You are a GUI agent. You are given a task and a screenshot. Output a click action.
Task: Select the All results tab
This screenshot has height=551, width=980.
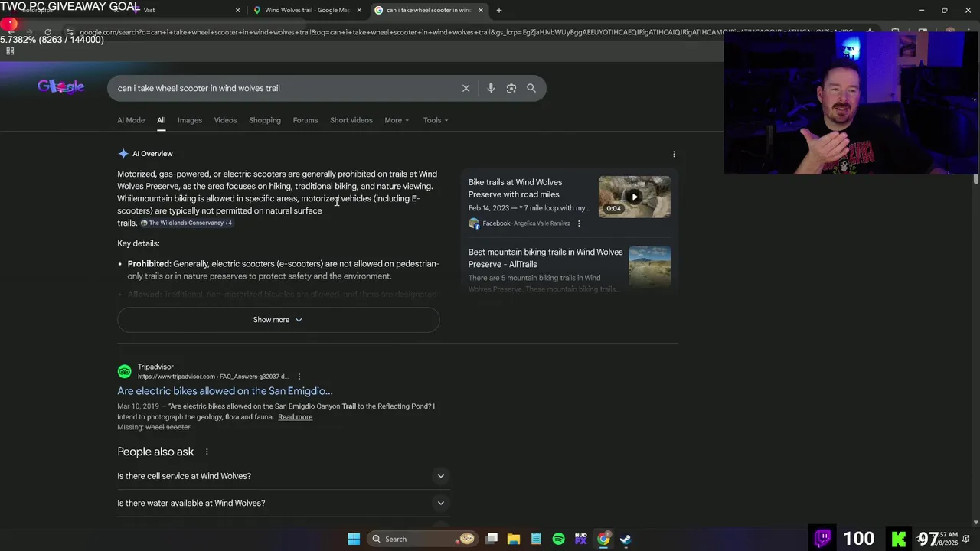[x=161, y=120]
